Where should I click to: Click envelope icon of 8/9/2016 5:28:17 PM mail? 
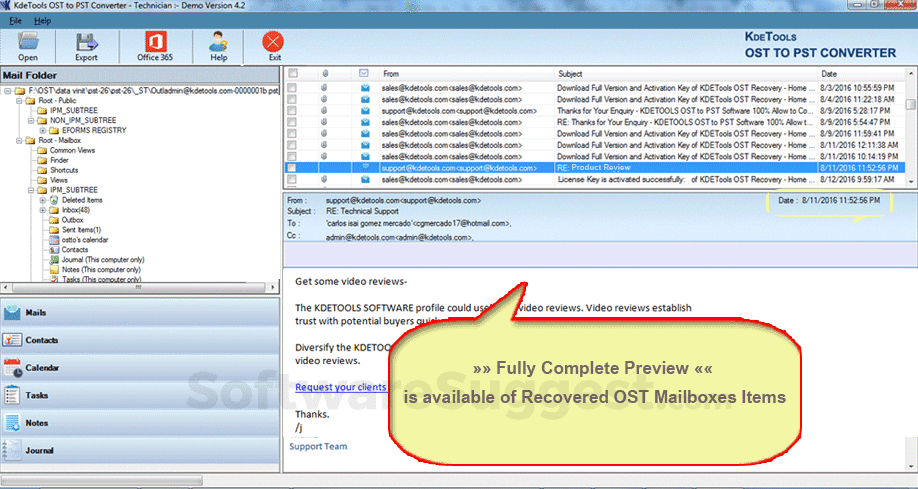click(365, 111)
